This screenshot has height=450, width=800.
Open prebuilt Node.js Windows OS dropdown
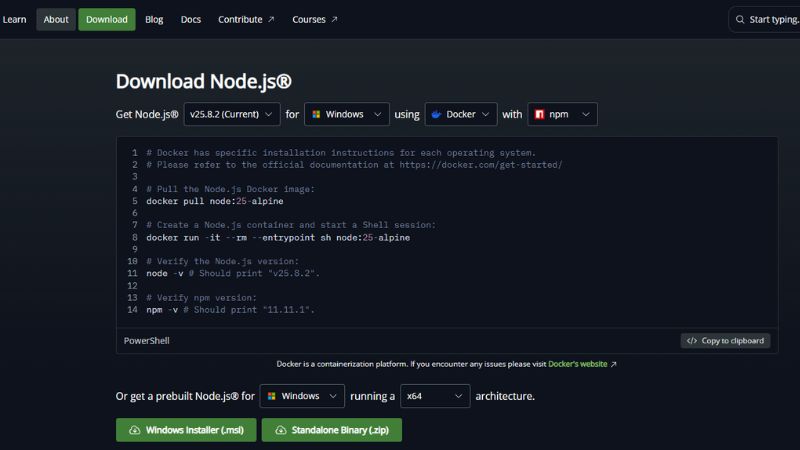tap(302, 396)
